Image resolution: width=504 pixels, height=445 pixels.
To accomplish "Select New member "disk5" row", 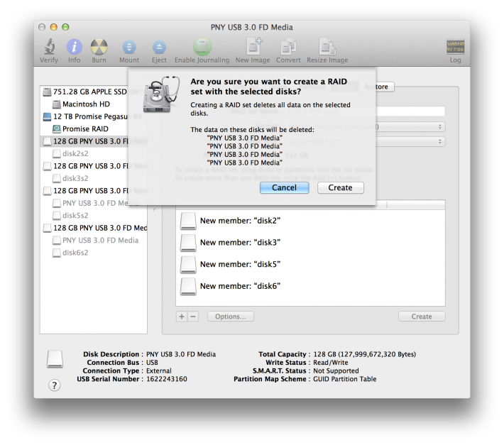I will point(310,264).
